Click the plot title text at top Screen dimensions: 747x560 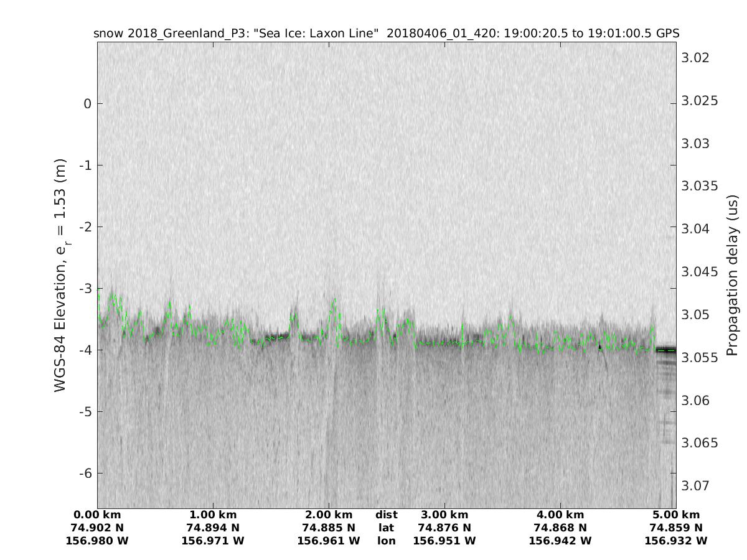[386, 33]
